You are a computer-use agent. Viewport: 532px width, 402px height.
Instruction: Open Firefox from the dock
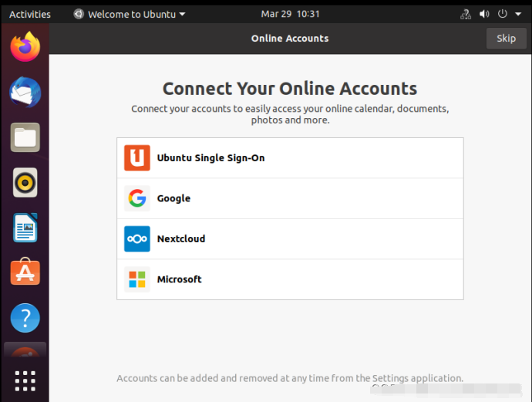click(25, 46)
